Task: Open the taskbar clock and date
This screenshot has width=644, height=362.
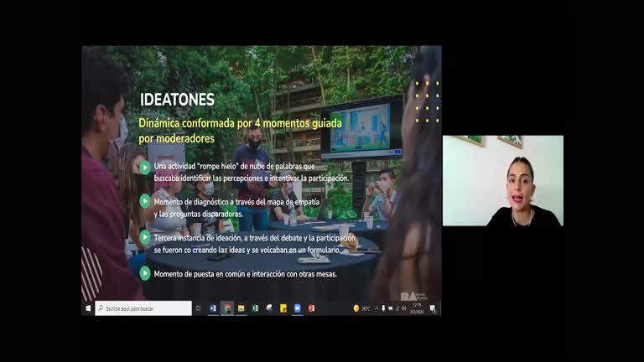Action: tap(418, 308)
